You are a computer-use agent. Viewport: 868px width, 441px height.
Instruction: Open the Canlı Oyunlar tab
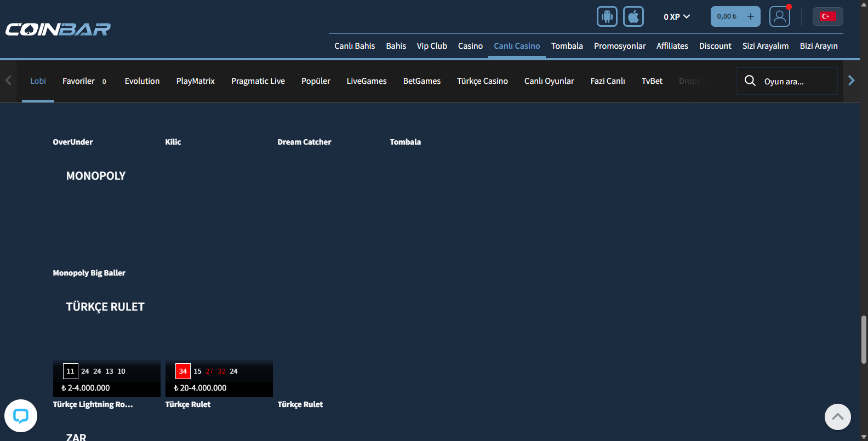(x=549, y=81)
